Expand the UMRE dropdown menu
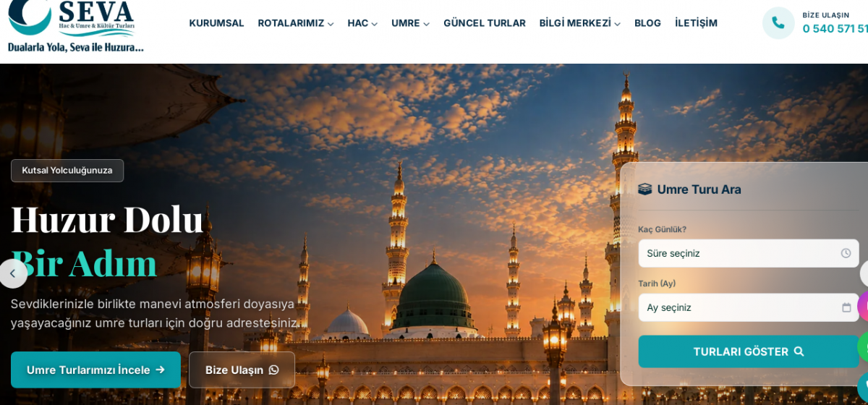Screen dimensions: 868x405 tap(410, 23)
